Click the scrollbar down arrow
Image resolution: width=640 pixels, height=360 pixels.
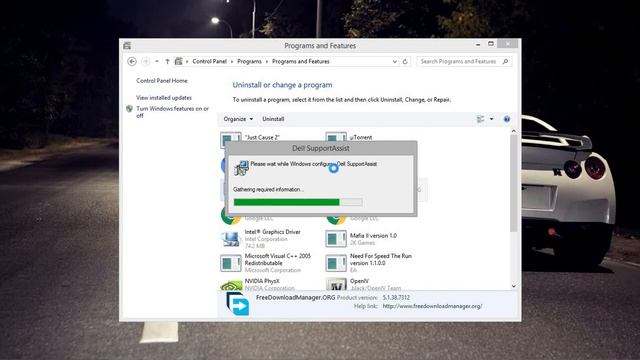point(513,286)
